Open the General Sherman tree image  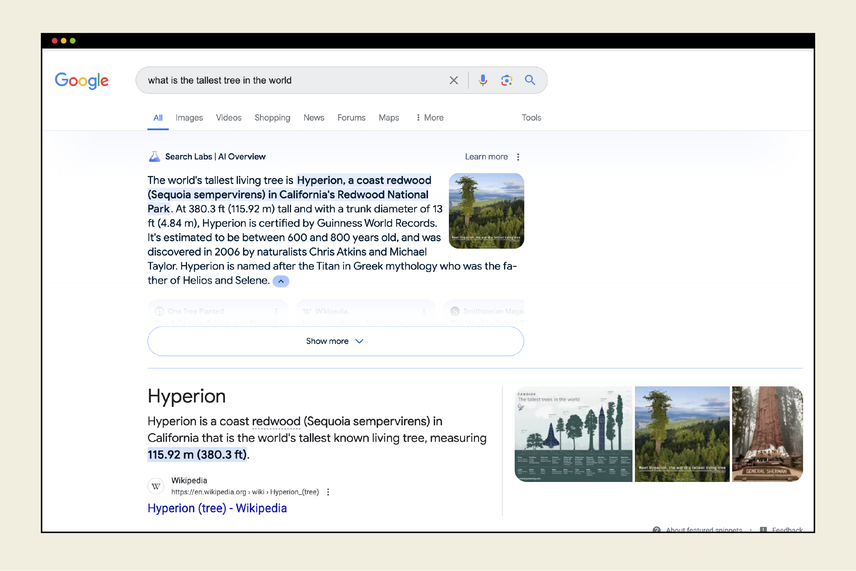[x=767, y=434]
